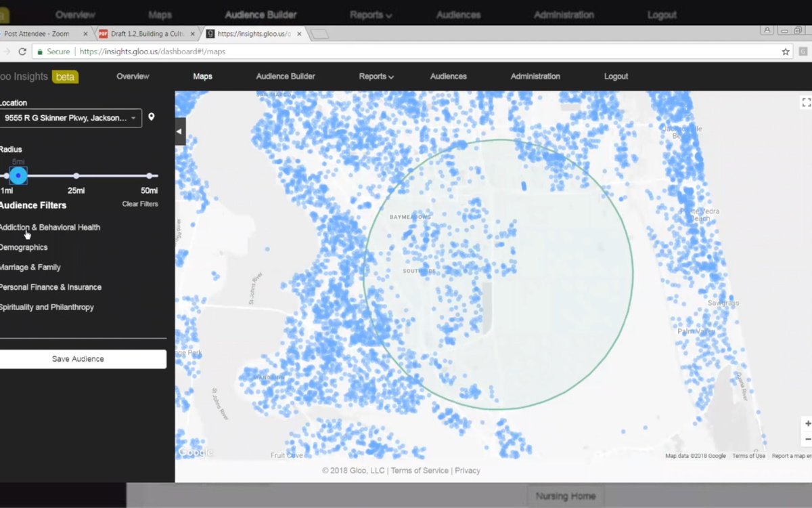Expand the Addiction & Behavioral Health filter

tap(50, 228)
